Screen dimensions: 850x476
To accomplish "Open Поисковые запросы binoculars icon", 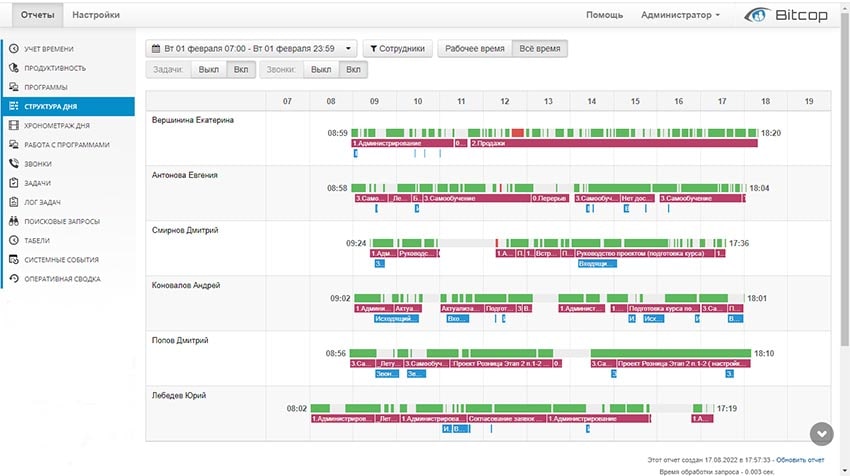I will (x=14, y=221).
